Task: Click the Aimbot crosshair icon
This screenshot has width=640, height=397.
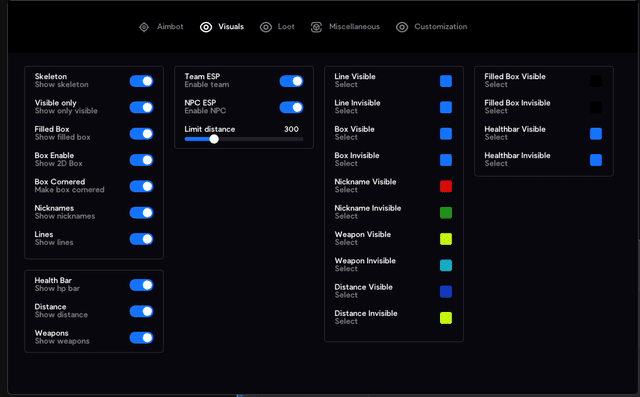Action: pyautogui.click(x=144, y=27)
